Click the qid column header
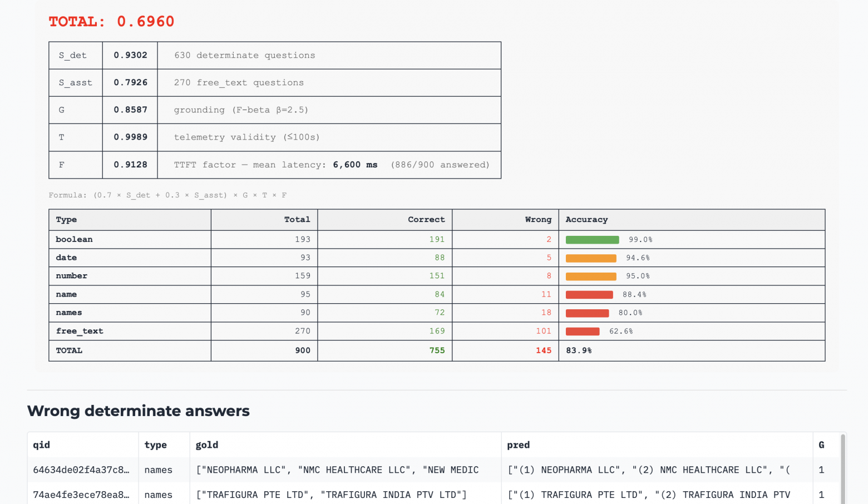Viewport: 868px width, 504px height. 42,445
